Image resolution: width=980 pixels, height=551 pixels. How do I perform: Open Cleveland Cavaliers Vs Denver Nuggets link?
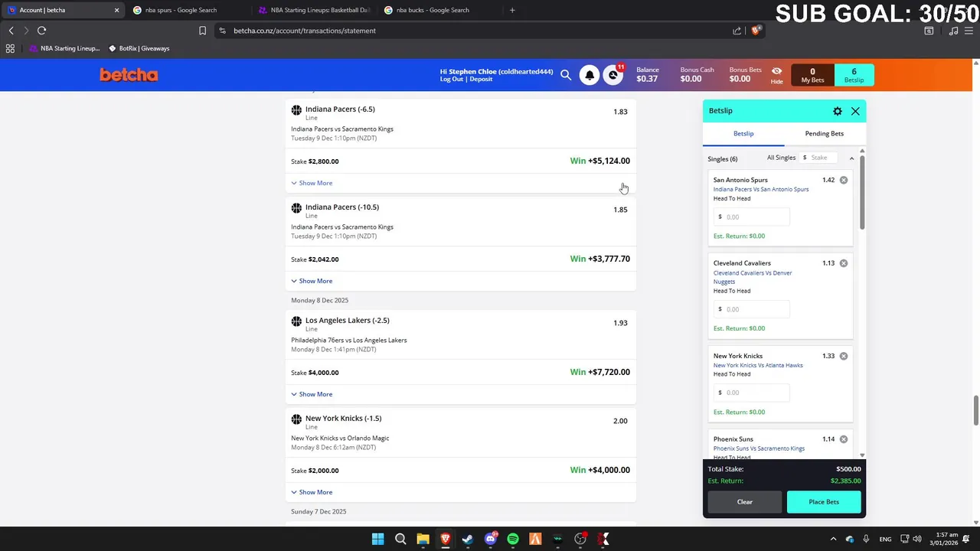753,277
